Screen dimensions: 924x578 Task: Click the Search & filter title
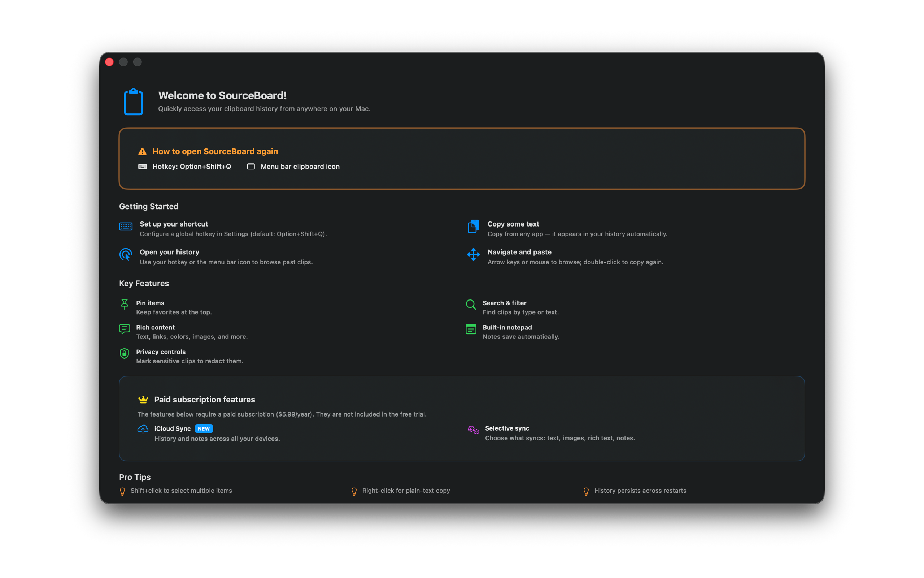point(504,303)
